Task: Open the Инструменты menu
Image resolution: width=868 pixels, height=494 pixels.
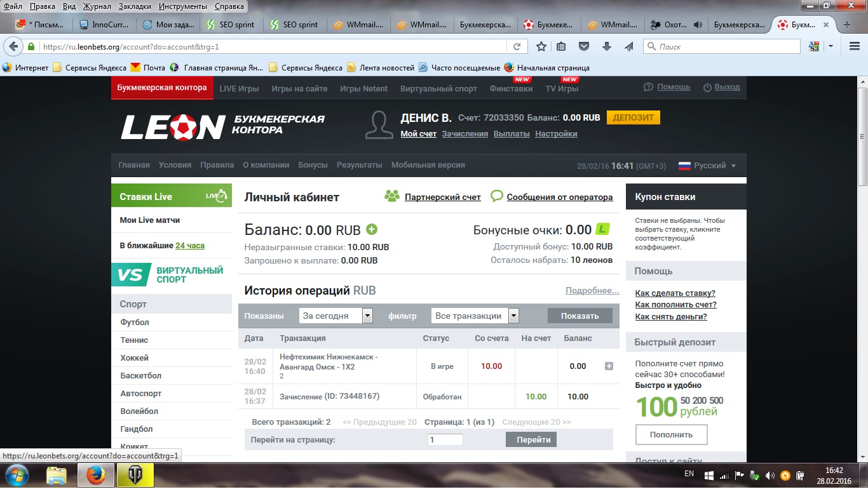Action: coord(183,6)
